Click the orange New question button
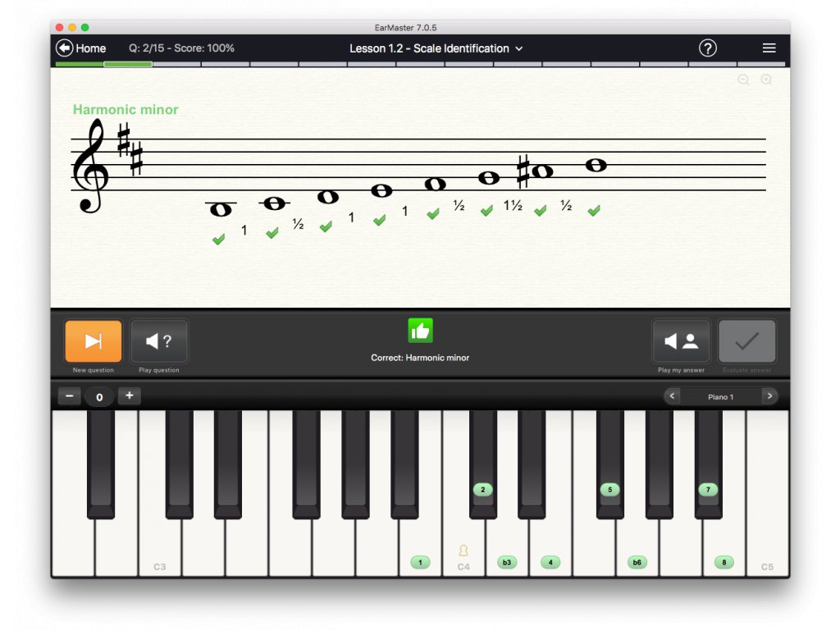Screen dimensions: 840x630 tap(94, 341)
